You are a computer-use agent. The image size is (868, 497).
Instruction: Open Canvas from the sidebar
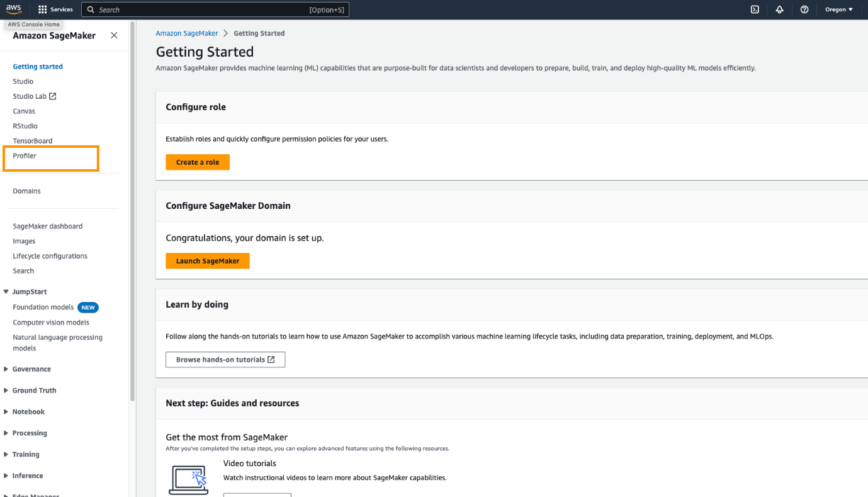pos(24,111)
